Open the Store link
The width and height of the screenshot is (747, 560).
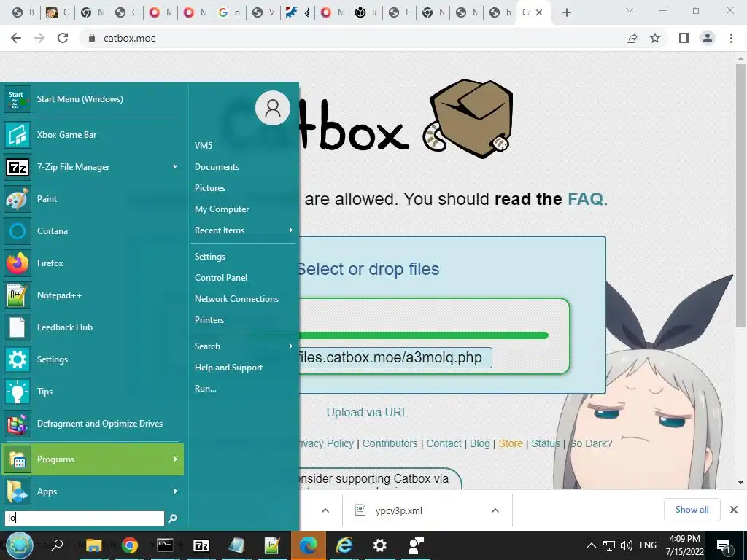[511, 443]
